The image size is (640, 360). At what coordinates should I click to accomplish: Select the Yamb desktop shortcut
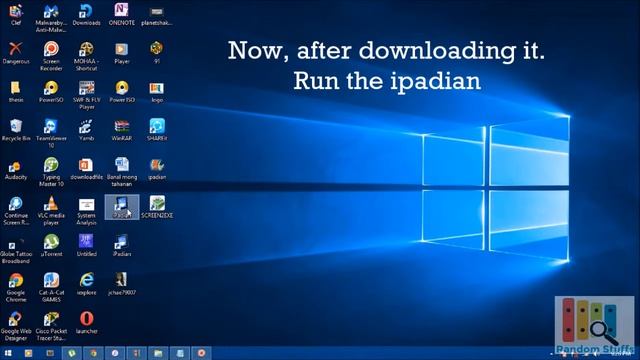[87, 130]
